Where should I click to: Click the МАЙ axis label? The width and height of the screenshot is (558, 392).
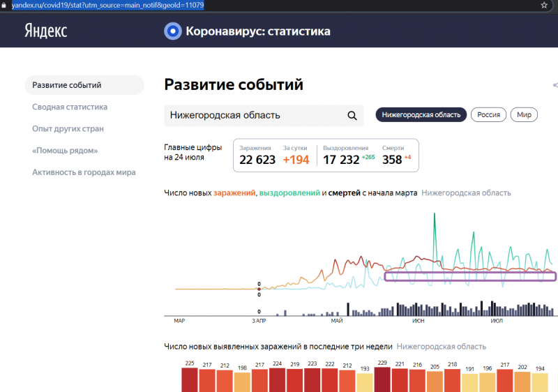[x=337, y=321]
